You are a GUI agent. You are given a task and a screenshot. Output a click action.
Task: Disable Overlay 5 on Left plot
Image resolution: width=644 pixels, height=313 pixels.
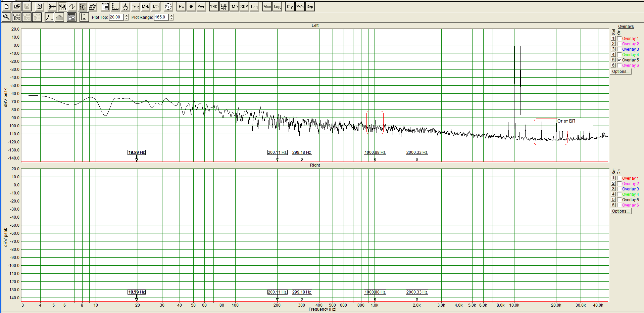coord(619,60)
